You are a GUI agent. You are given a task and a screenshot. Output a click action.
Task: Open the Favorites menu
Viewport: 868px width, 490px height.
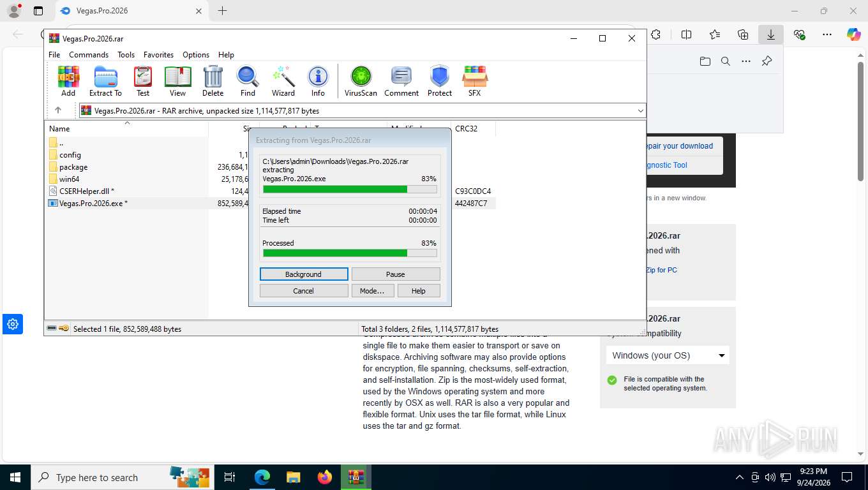coord(158,55)
